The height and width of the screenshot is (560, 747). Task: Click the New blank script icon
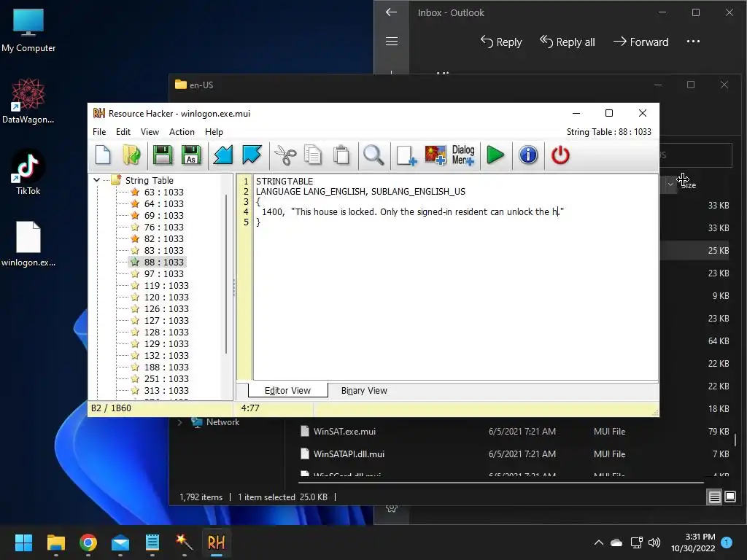[103, 155]
